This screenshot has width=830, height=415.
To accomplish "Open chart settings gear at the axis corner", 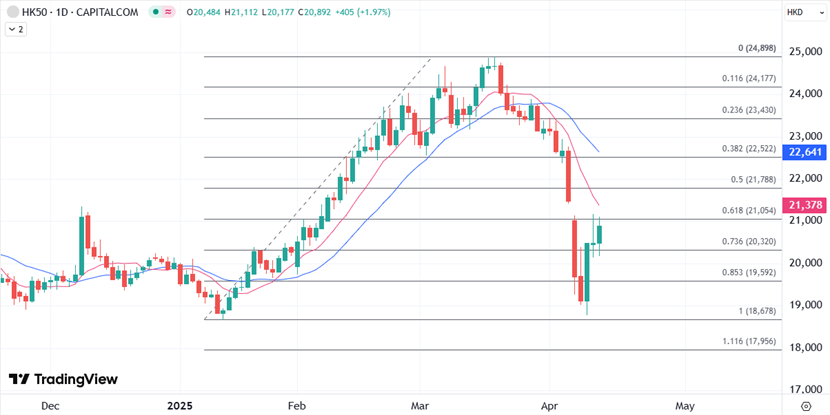I will point(806,406).
